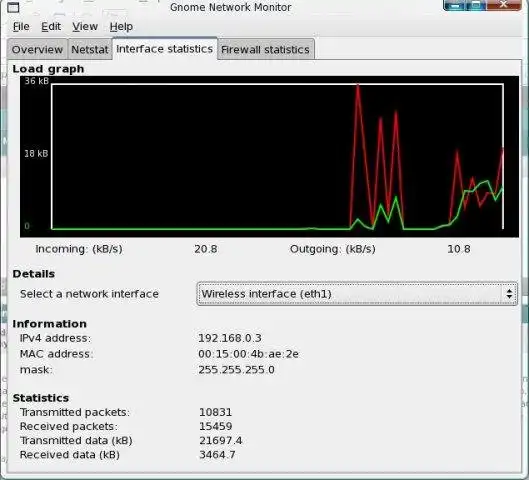Click the 36 kB graph axis label
Image resolution: width=529 pixels, height=480 pixels.
tap(36, 81)
